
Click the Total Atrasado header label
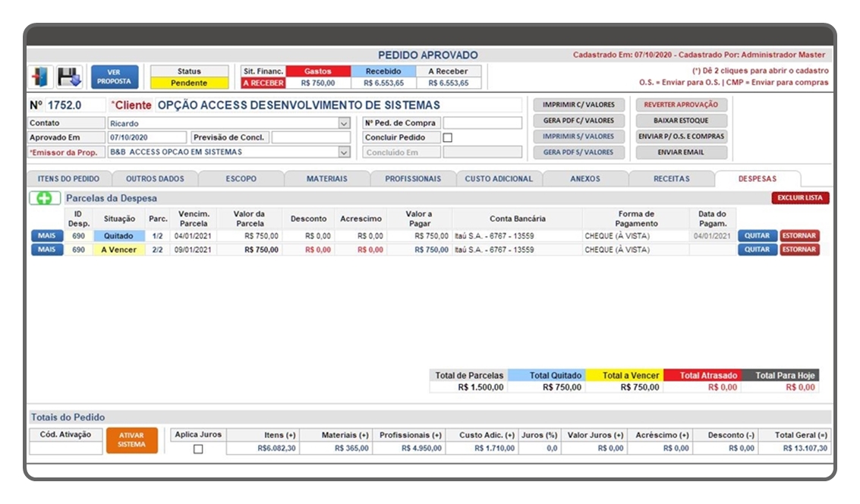[x=703, y=376]
